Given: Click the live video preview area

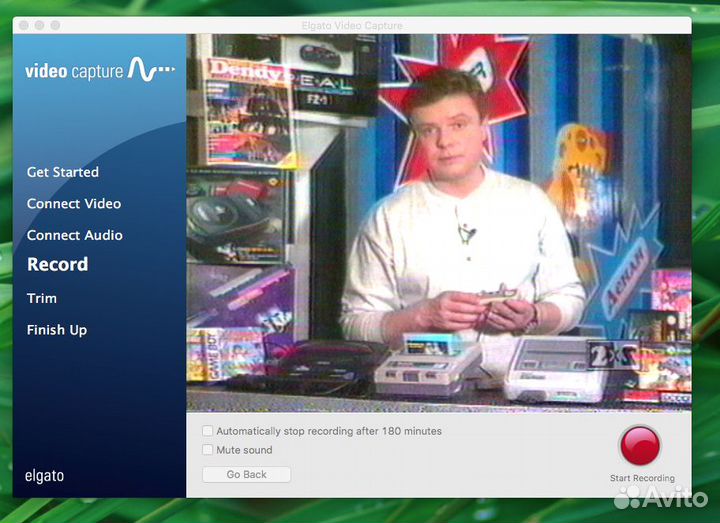Looking at the screenshot, I should (438, 222).
